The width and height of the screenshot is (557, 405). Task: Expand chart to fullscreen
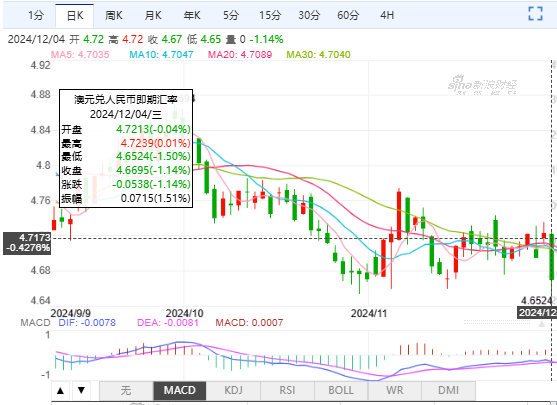coord(535,14)
